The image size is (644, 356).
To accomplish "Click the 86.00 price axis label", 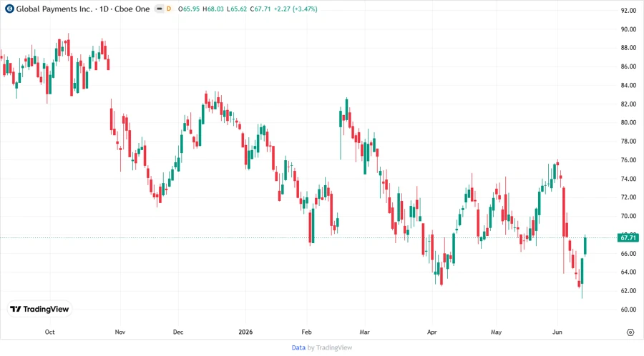I will tap(628, 66).
